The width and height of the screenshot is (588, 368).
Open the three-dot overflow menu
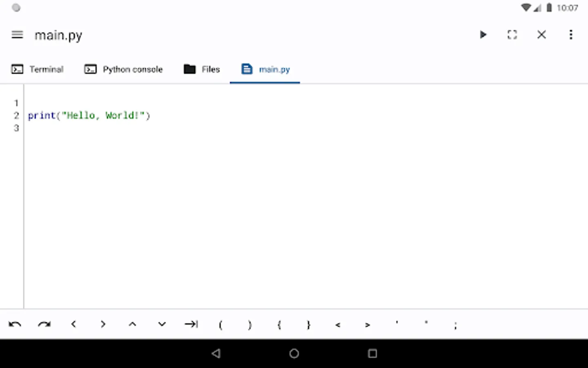coord(571,35)
